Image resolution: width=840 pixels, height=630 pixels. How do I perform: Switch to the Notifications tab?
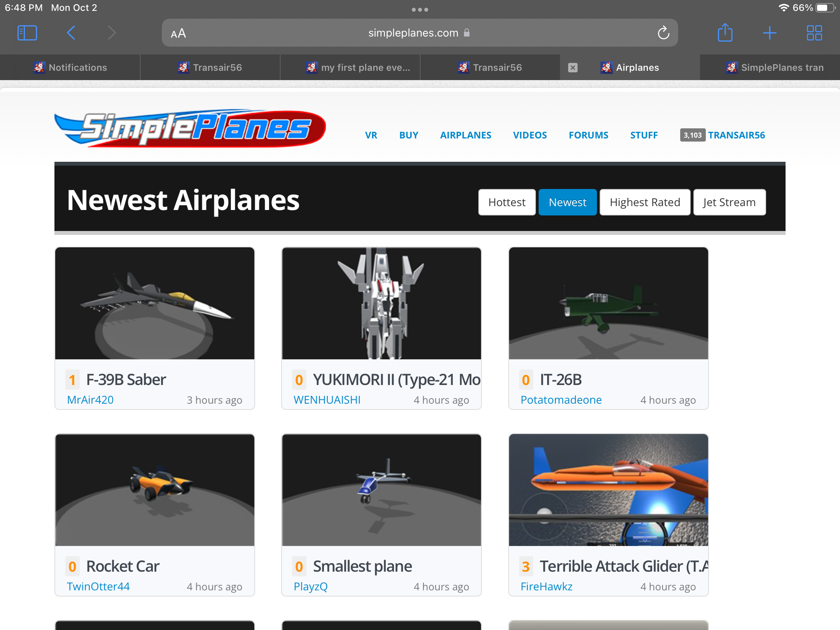click(x=70, y=68)
